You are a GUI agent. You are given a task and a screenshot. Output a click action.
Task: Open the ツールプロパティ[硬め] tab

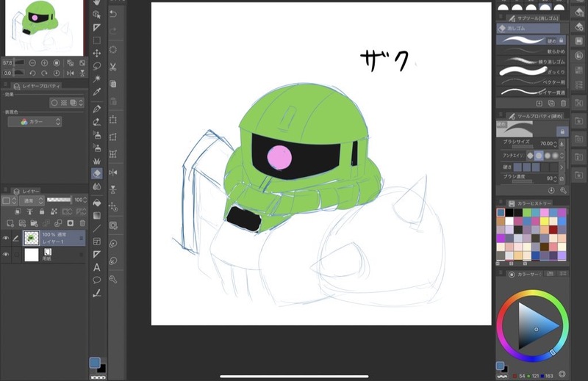point(536,116)
